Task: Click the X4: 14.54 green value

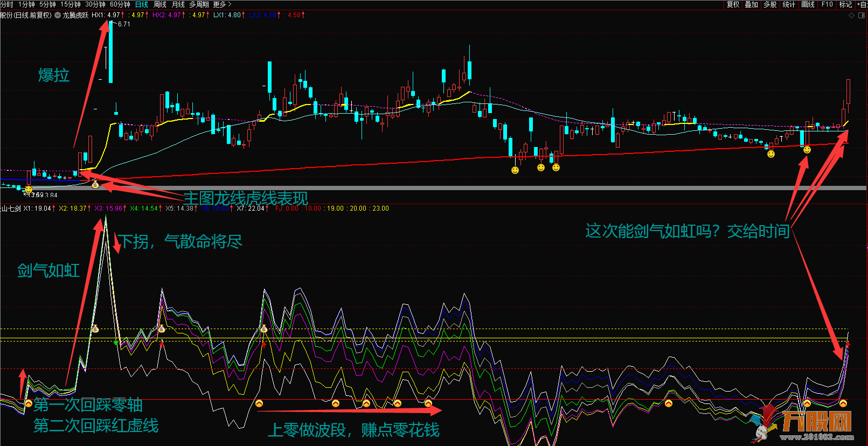Action: (x=144, y=208)
